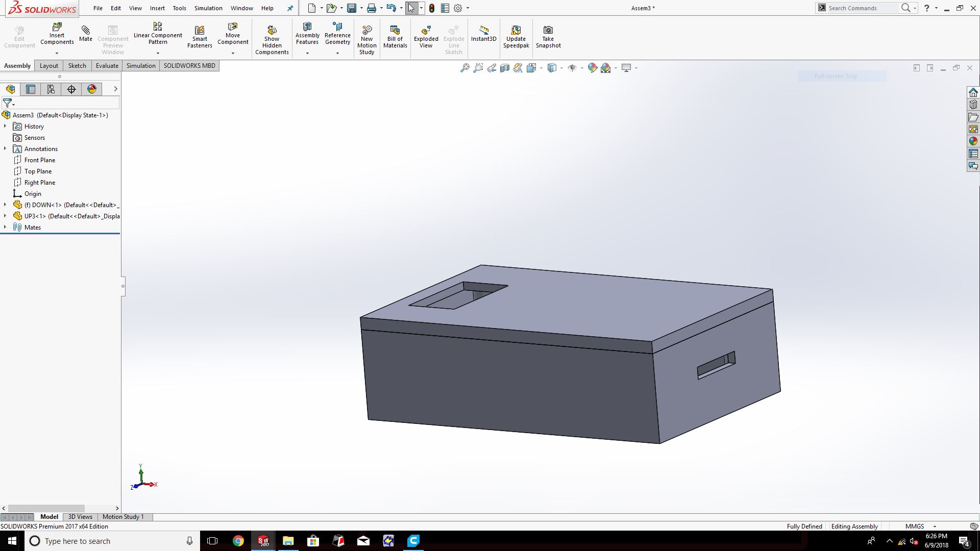
Task: Open the Simulation menu
Action: coord(208,8)
